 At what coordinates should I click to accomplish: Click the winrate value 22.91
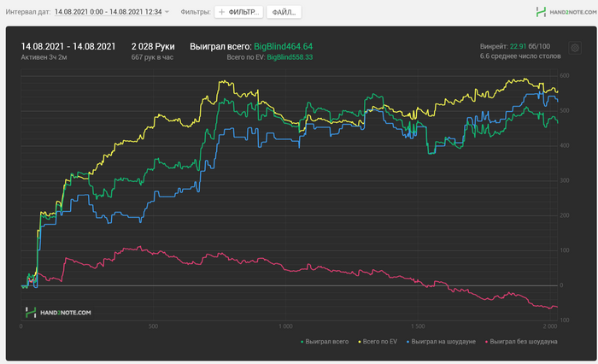[518, 46]
